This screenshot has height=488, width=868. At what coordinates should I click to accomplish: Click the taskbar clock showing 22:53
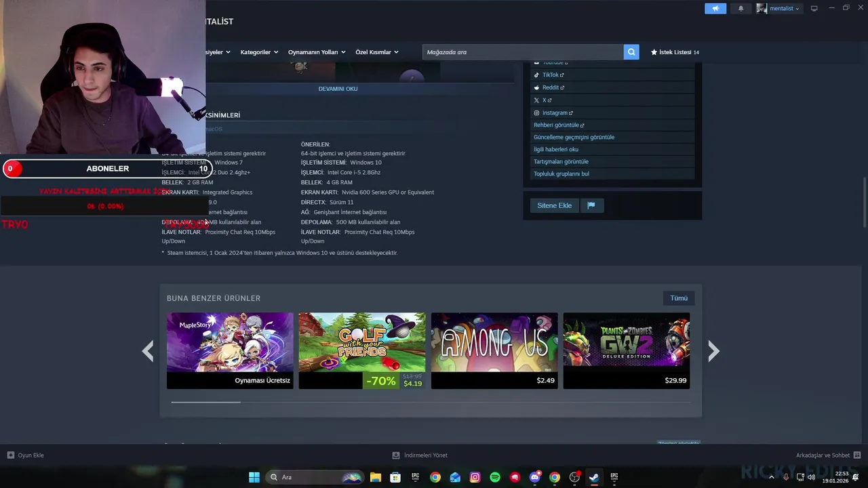(x=835, y=477)
